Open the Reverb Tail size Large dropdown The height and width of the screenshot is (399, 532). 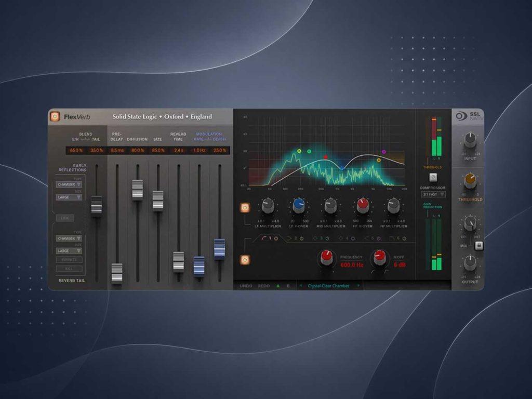tap(69, 251)
